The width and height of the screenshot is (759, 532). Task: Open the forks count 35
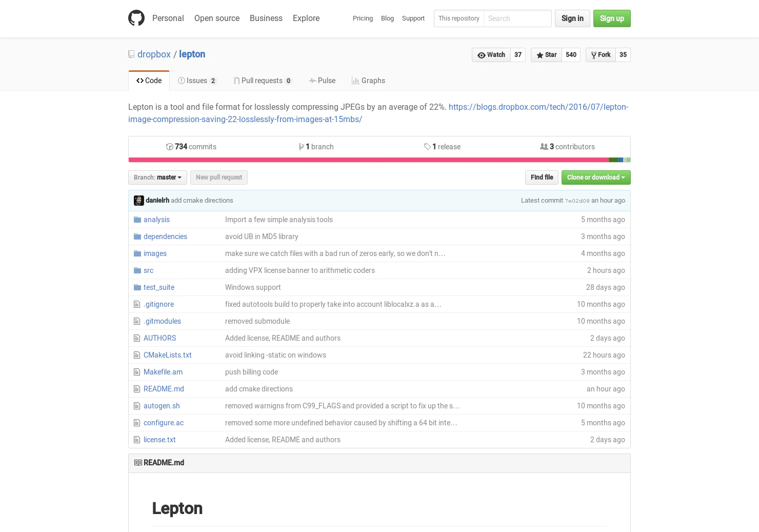pos(623,55)
